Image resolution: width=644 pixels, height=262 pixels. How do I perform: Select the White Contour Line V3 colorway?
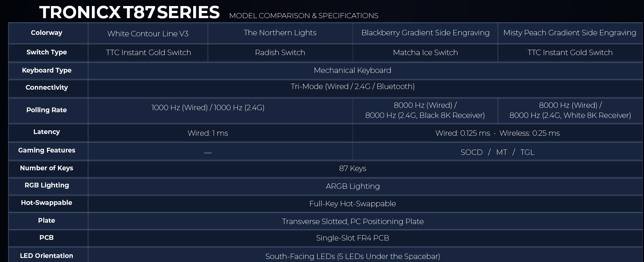[x=148, y=33]
